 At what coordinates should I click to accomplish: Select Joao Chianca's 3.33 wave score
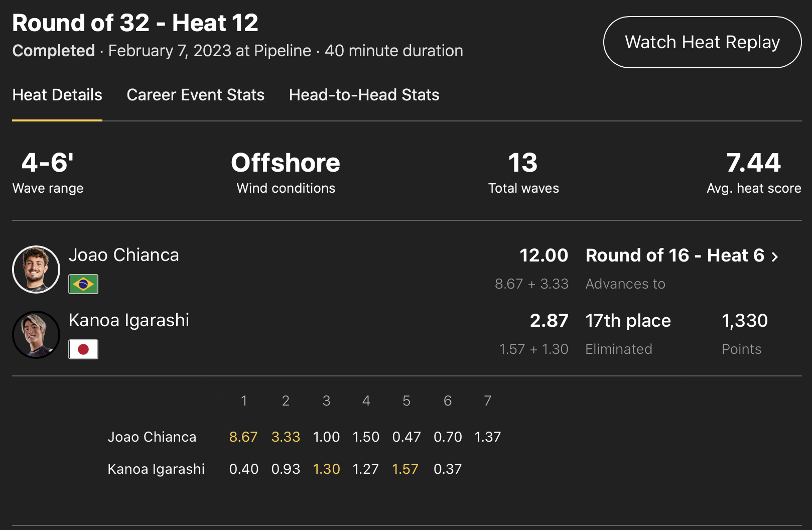(286, 437)
